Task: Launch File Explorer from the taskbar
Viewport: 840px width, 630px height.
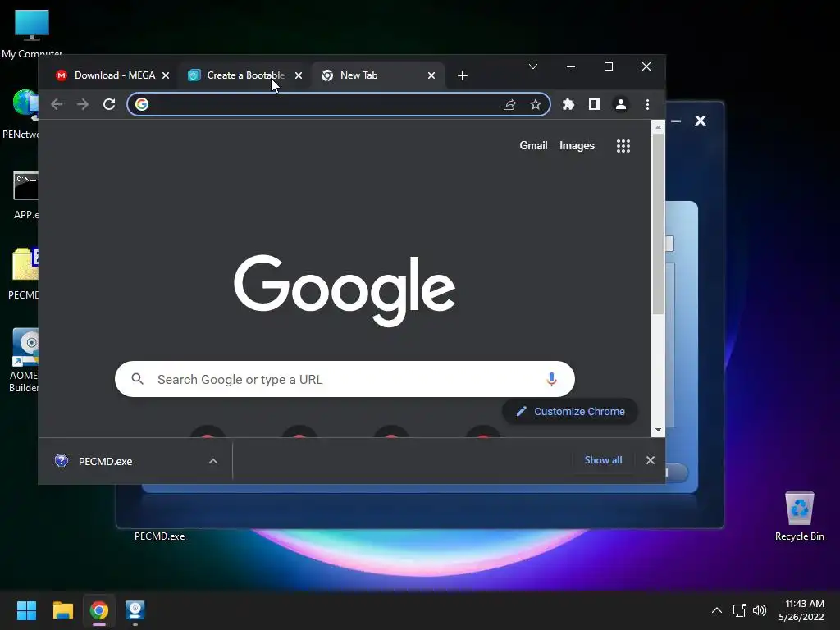Action: click(x=62, y=610)
